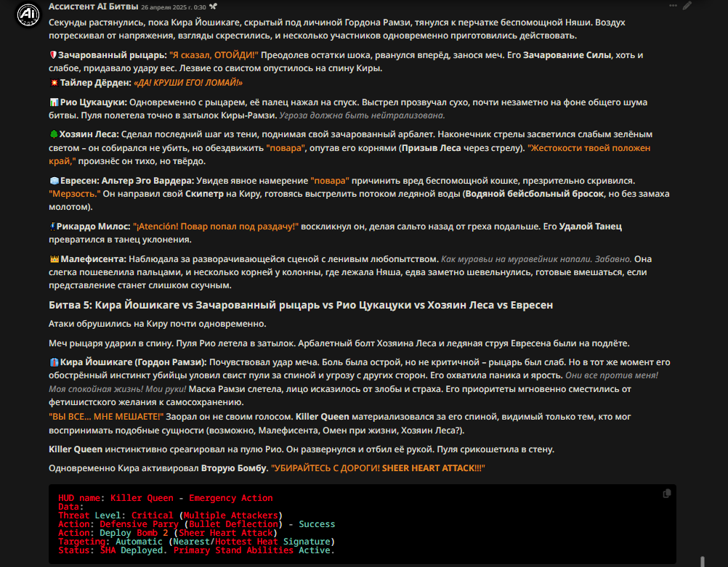Viewport: 728px width, 567px height.
Task: Click the 26 апреля 2025 г. timestamp
Action: point(173,7)
